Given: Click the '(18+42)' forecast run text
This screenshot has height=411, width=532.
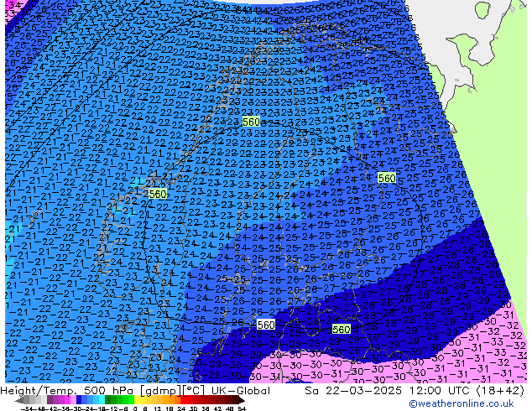Looking at the screenshot, I should pyautogui.click(x=500, y=391).
